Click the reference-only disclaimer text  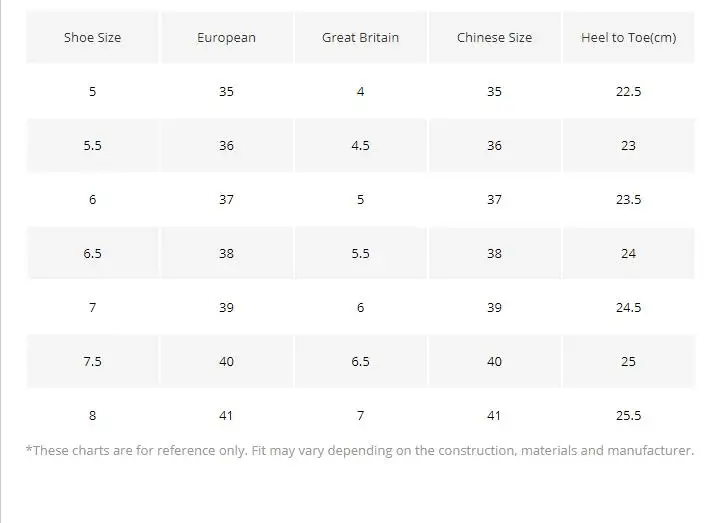[x=360, y=450]
